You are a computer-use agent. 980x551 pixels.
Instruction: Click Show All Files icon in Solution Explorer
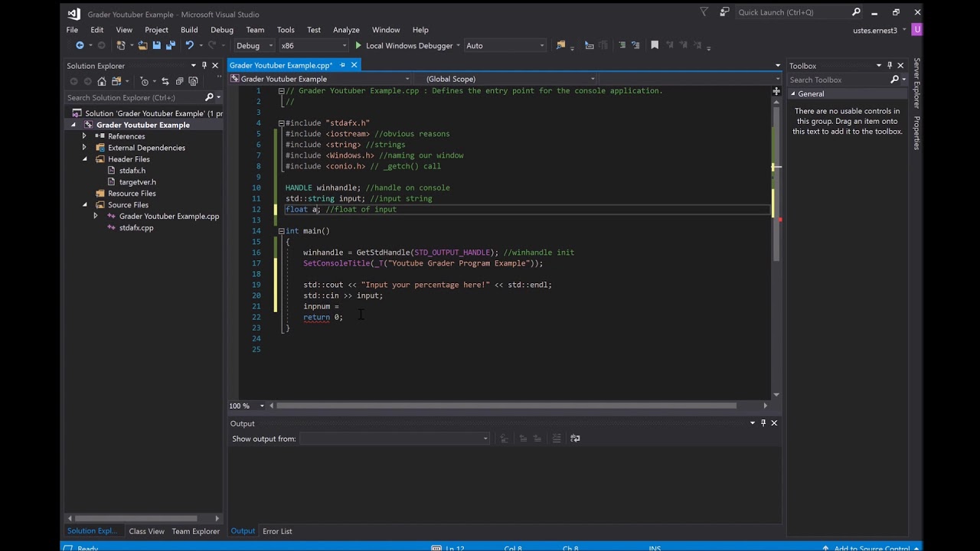[x=193, y=81]
